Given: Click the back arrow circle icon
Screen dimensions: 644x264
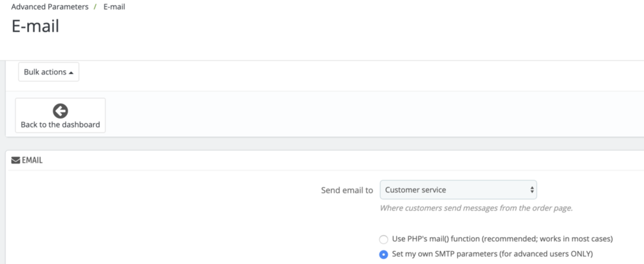Looking at the screenshot, I should [x=61, y=111].
